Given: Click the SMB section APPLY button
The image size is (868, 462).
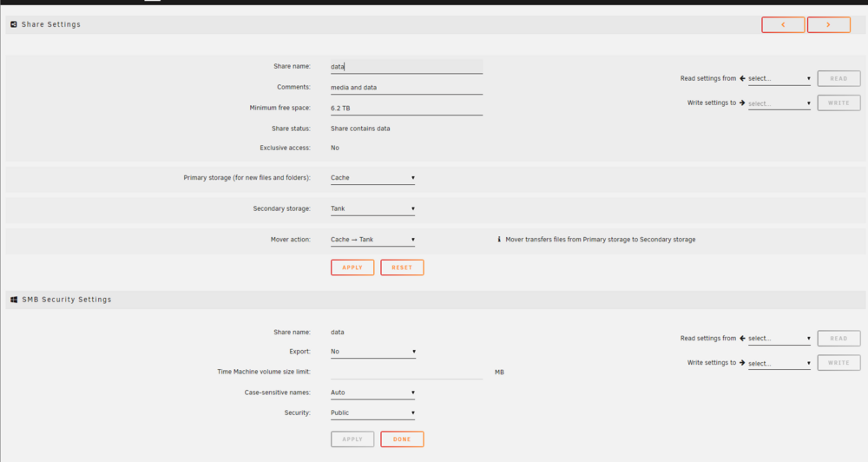Looking at the screenshot, I should coord(352,439).
